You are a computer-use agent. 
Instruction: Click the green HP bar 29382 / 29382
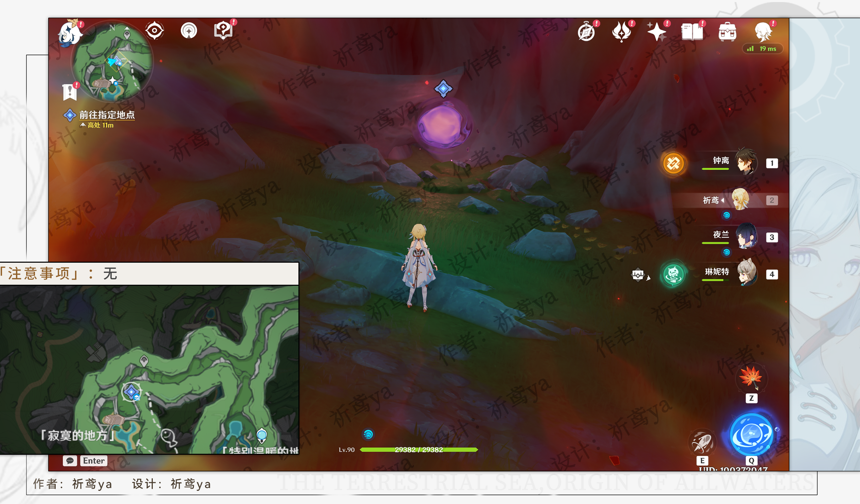point(419,450)
